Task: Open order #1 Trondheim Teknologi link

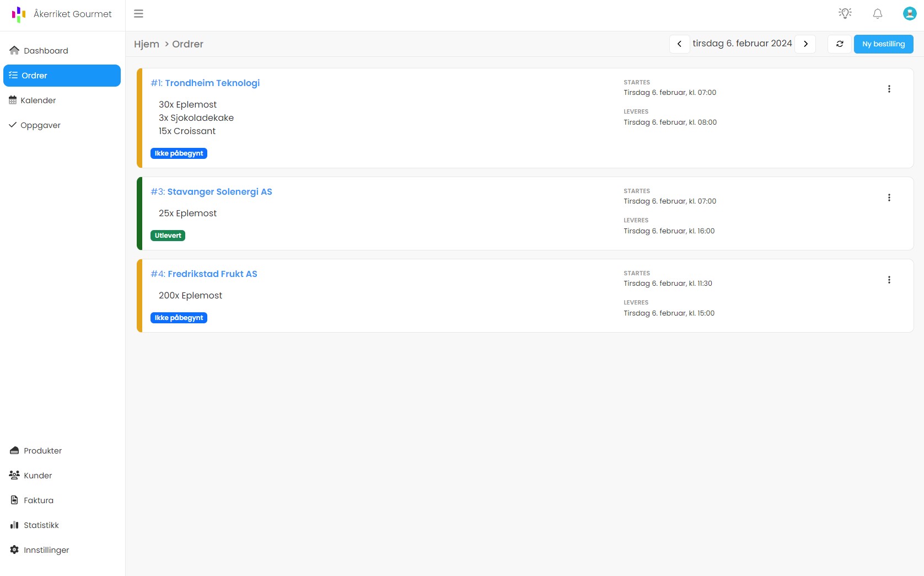Action: tap(205, 83)
